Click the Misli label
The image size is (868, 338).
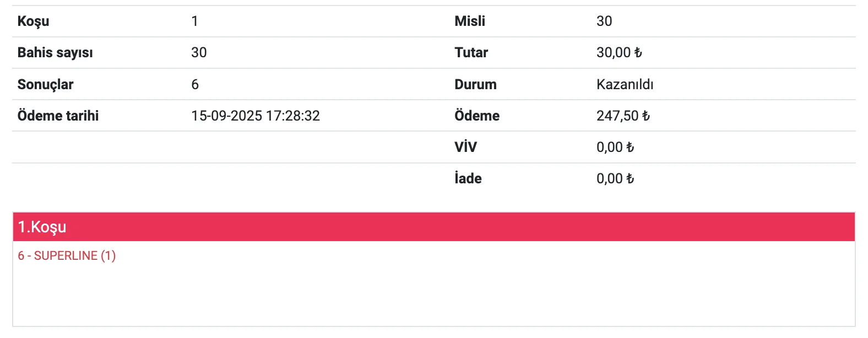(x=470, y=21)
